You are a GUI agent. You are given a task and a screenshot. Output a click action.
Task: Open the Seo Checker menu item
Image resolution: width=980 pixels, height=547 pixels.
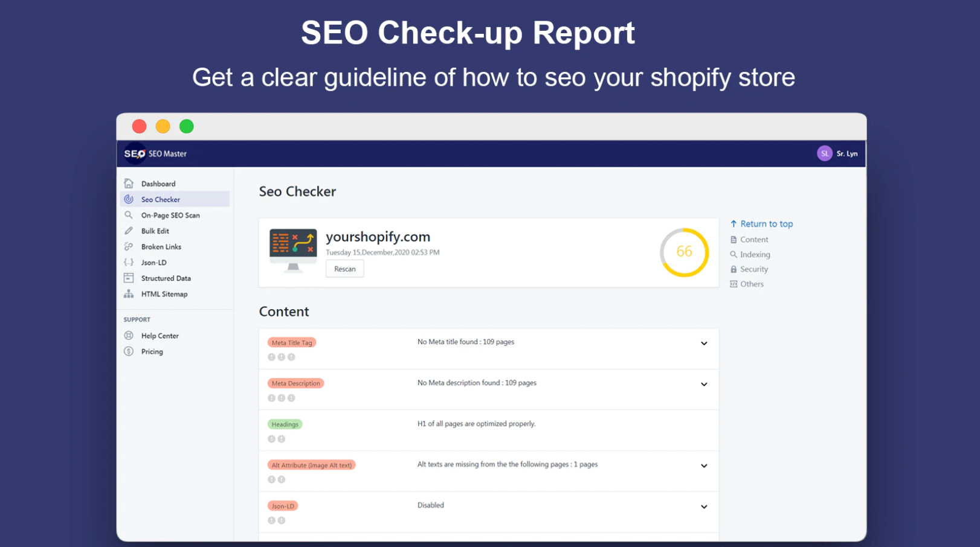point(161,199)
